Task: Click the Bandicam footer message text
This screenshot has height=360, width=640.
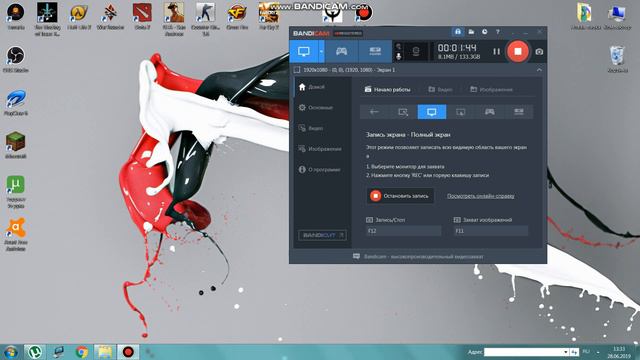Action: [x=423, y=257]
